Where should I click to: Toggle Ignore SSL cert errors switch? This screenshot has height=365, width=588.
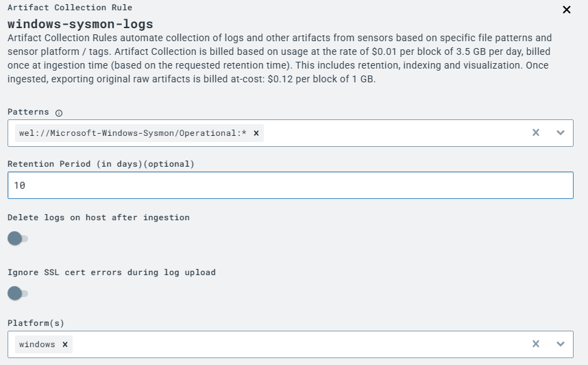click(x=17, y=293)
